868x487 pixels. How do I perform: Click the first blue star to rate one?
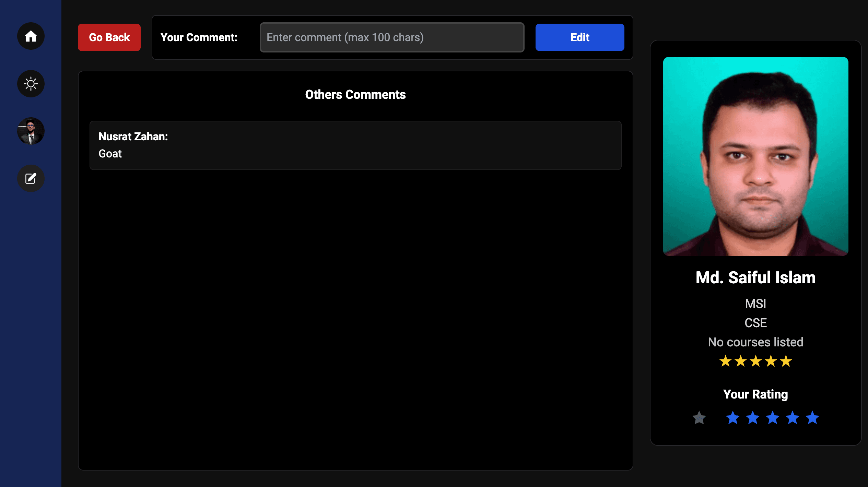point(733,418)
